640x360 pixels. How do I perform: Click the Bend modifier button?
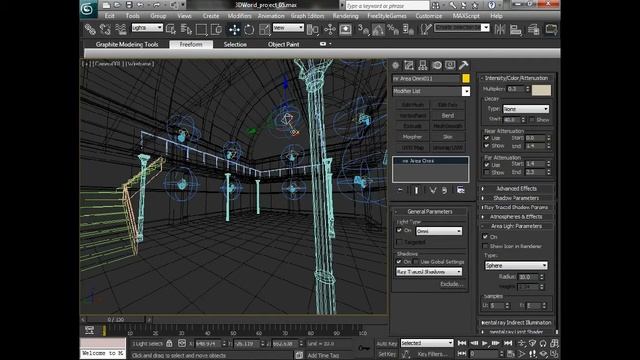448,116
